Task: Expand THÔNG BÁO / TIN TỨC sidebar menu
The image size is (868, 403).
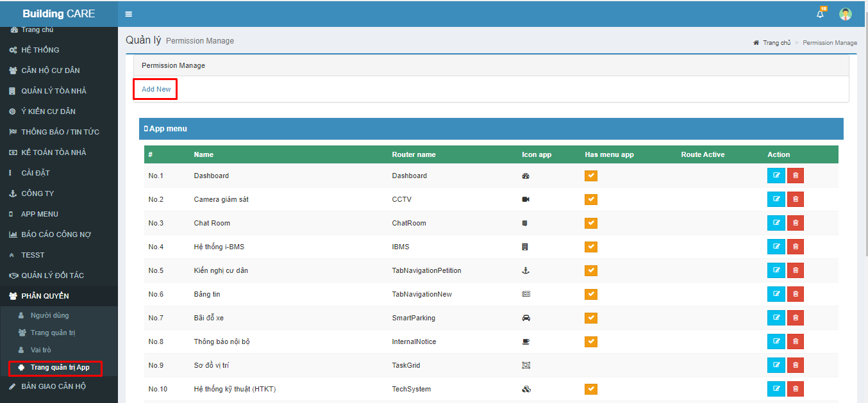Action: point(59,132)
